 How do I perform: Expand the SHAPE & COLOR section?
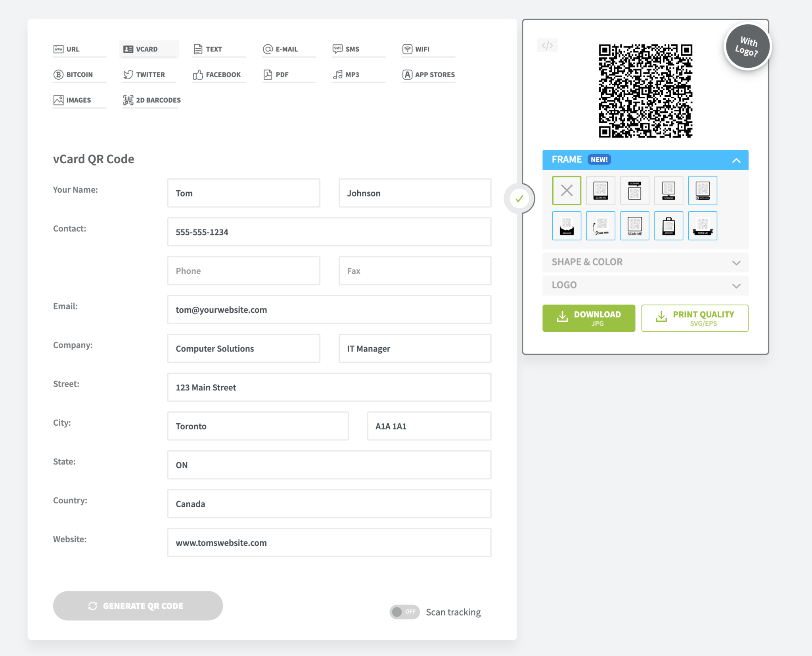coord(645,262)
